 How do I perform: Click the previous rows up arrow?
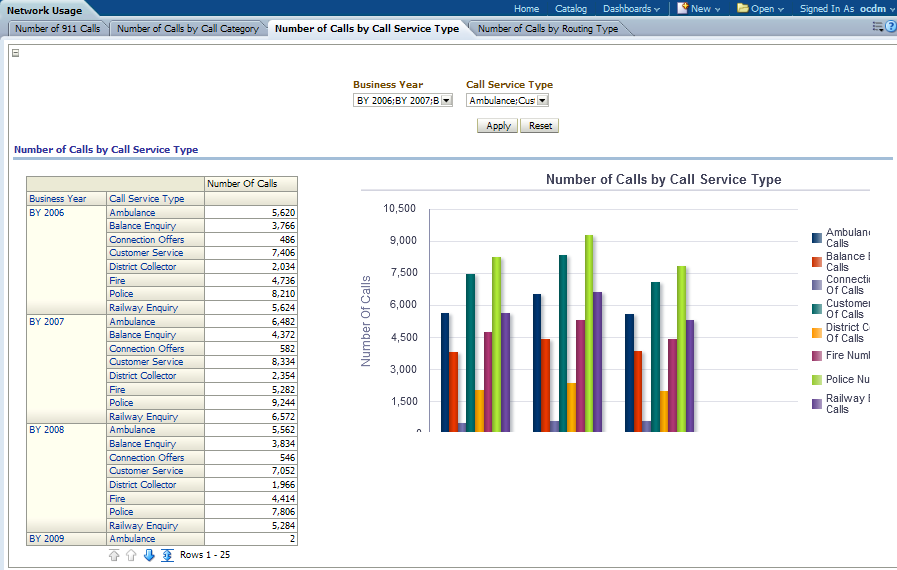[x=131, y=555]
